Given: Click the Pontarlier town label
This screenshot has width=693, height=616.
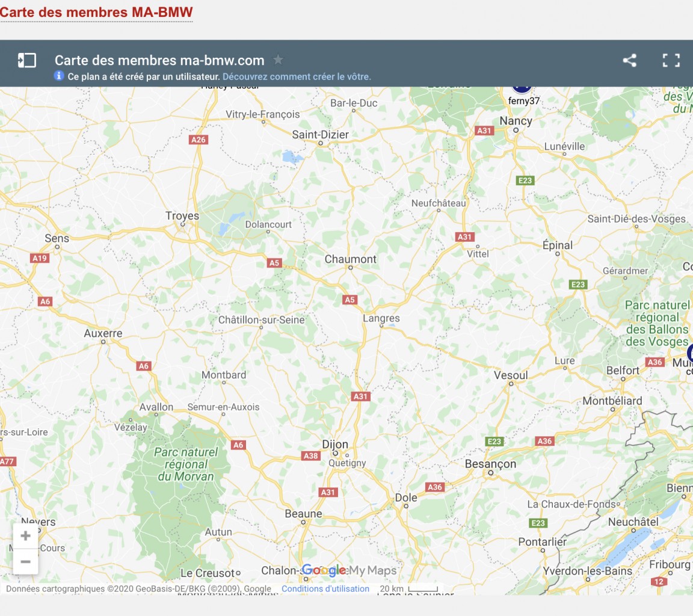Looking at the screenshot, I should point(542,542).
